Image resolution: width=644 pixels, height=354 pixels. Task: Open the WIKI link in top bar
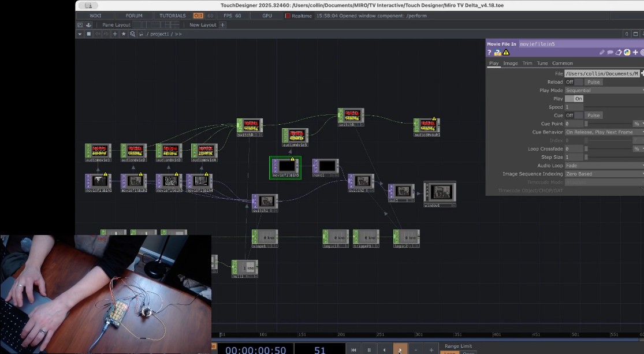click(95, 16)
